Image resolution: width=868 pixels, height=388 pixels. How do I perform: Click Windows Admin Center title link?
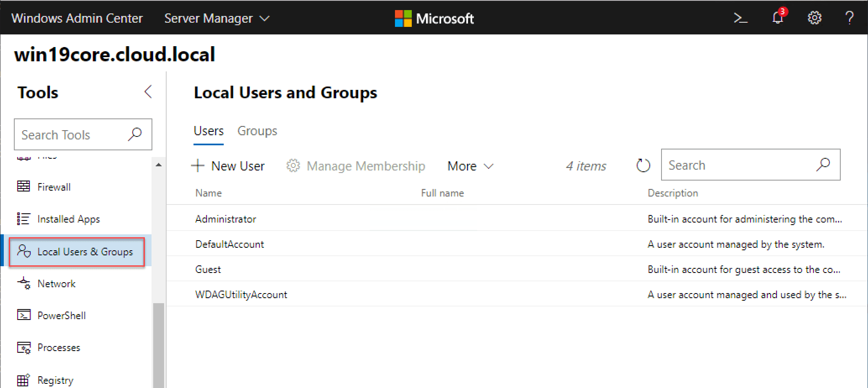77,18
